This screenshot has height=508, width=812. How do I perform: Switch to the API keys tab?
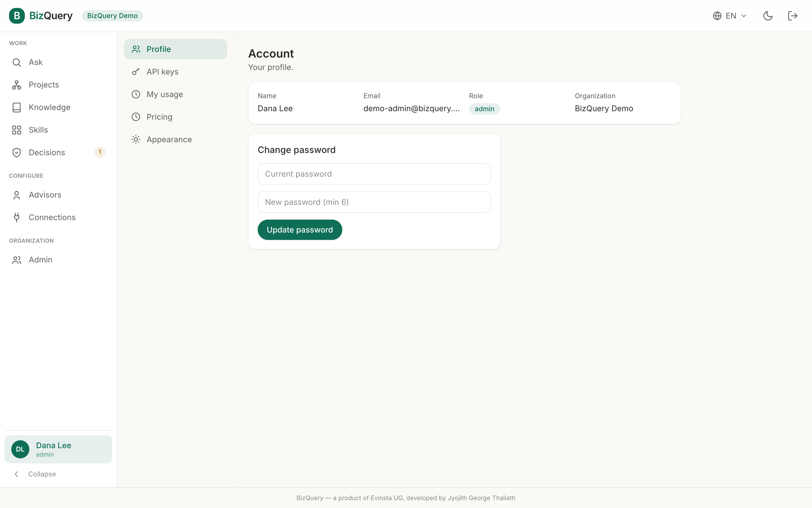coord(175,72)
